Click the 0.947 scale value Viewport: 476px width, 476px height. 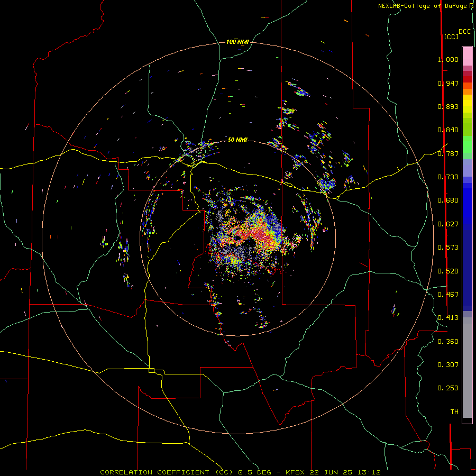(x=448, y=83)
